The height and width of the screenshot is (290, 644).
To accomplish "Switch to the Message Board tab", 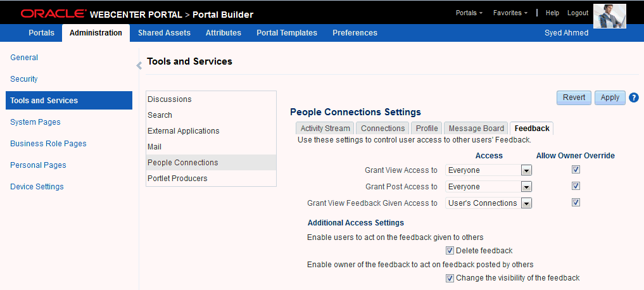I will 476,128.
